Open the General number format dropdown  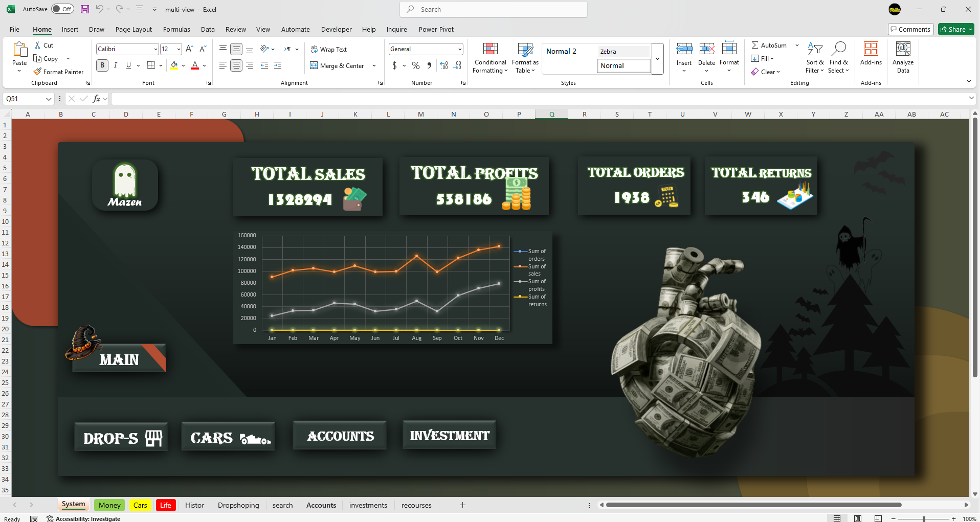click(460, 49)
